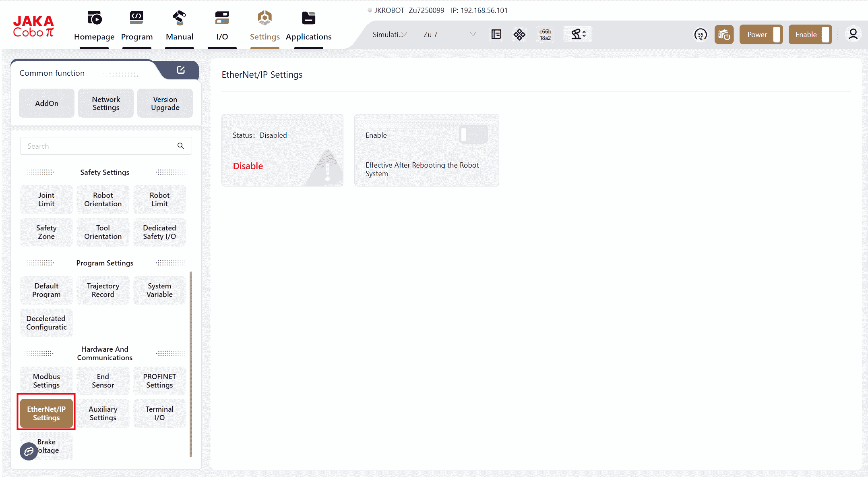Open the user account icon
Image resolution: width=868 pixels, height=477 pixels.
pos(853,35)
